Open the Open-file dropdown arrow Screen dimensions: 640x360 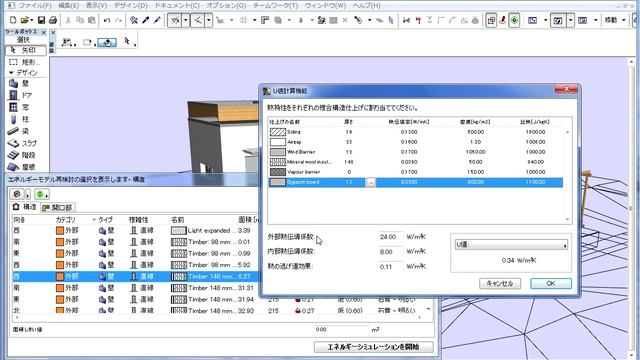click(x=31, y=20)
